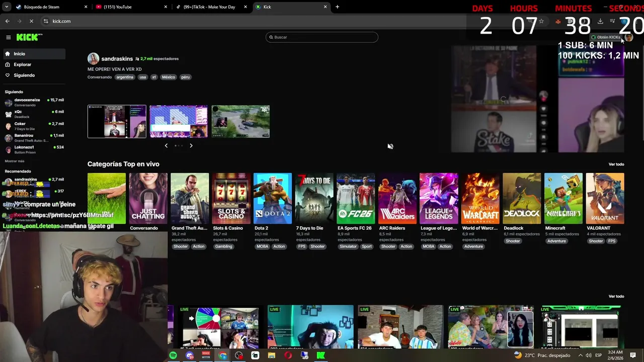This screenshot has width=644, height=362.
Task: Open the Kick app in the taskbar
Action: (x=321, y=355)
